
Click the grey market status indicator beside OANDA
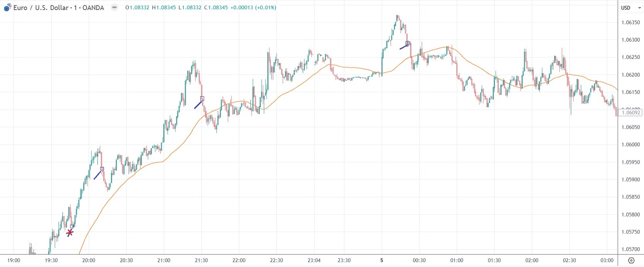coord(114,7)
